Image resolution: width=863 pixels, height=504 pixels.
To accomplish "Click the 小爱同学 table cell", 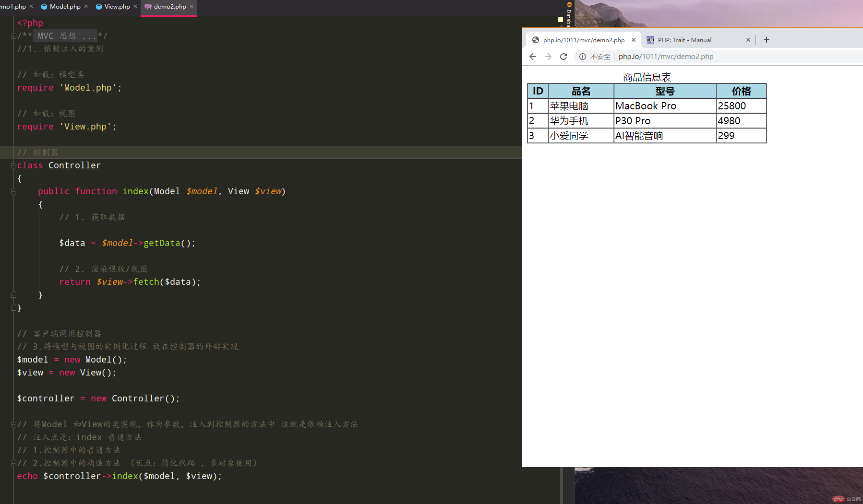I will 581,136.
